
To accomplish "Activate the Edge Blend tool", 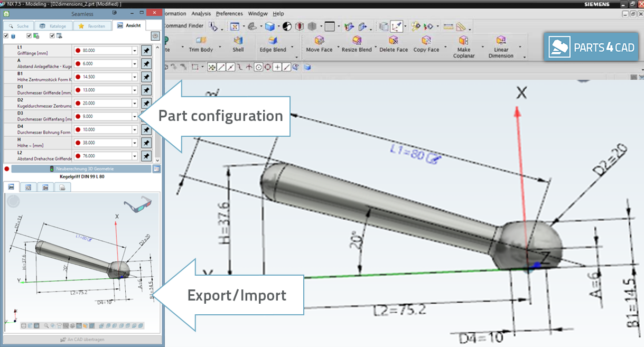I will pyautogui.click(x=273, y=44).
